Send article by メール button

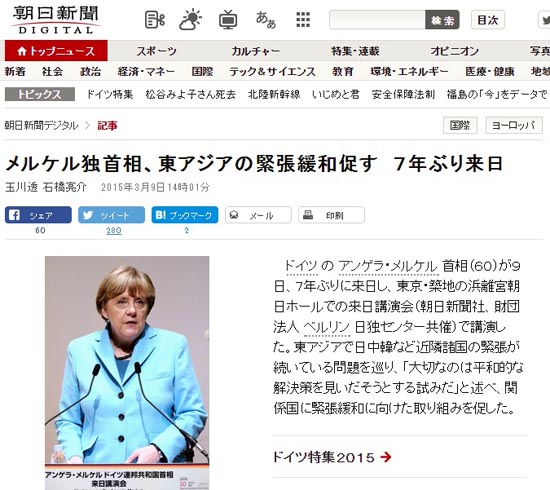pos(258,215)
